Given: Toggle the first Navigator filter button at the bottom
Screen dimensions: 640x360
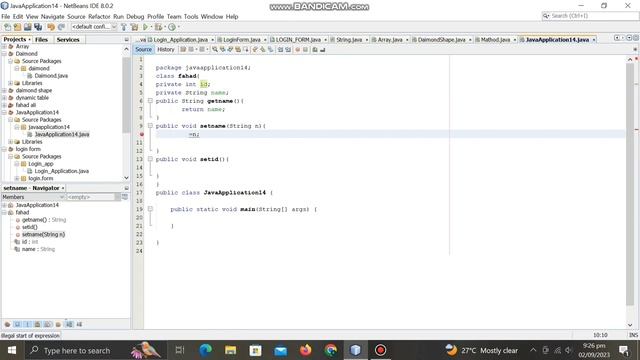Looking at the screenshot, I should pos(7,324).
